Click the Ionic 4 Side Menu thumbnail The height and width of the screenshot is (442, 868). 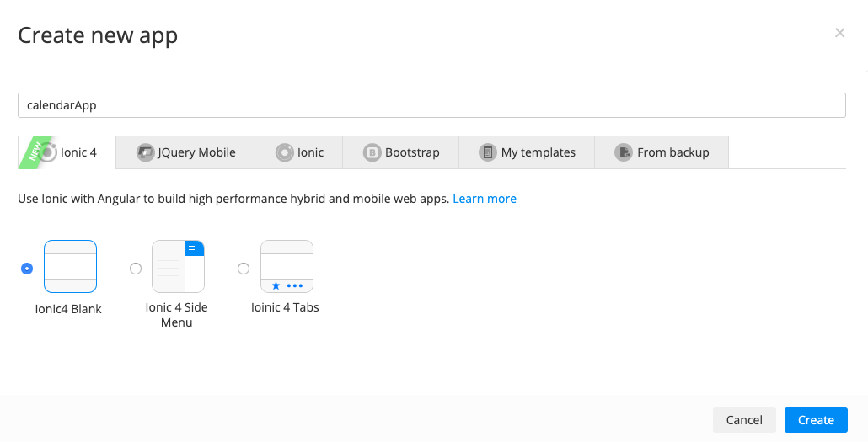179,267
